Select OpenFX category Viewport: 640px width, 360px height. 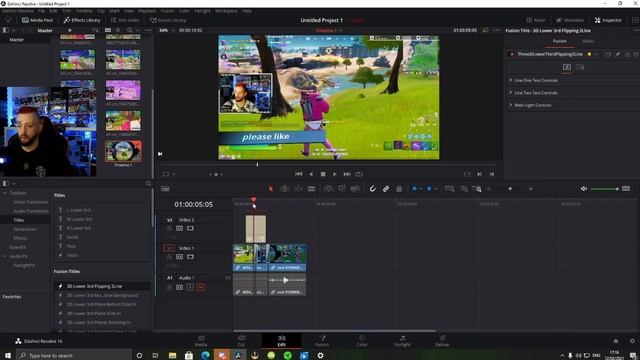coord(18,247)
